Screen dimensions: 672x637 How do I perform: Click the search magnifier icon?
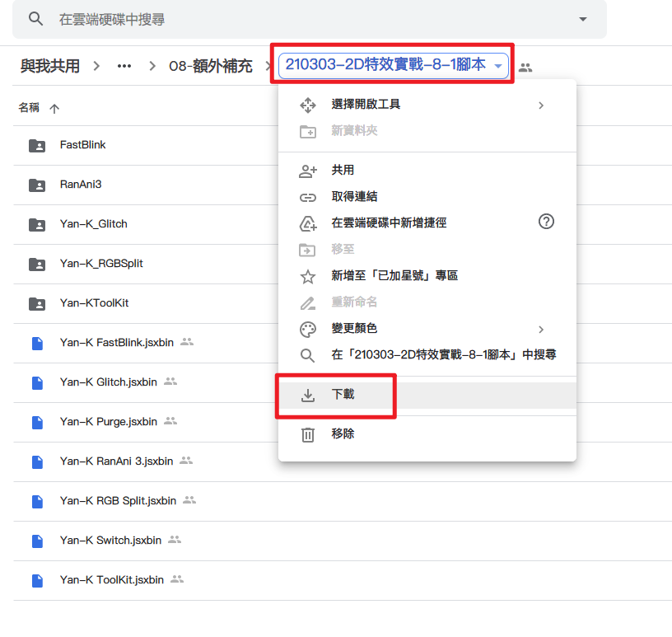click(x=35, y=19)
